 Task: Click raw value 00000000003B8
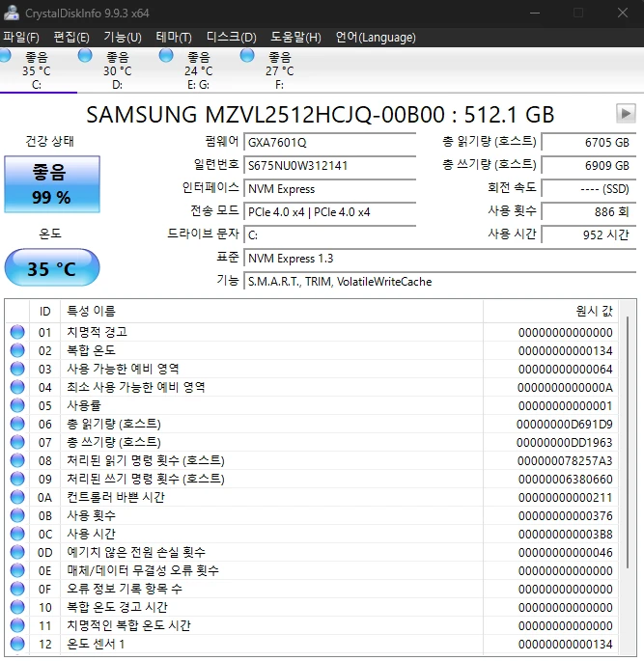(x=565, y=535)
